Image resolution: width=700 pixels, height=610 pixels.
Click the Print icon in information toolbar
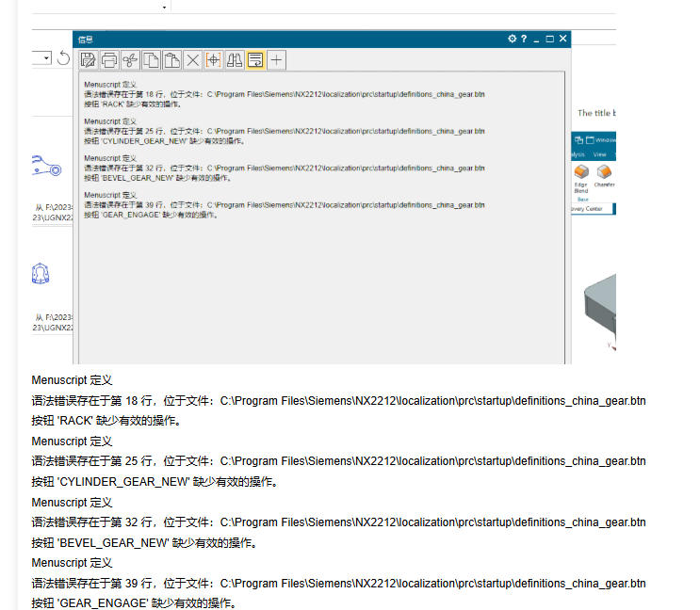(109, 59)
